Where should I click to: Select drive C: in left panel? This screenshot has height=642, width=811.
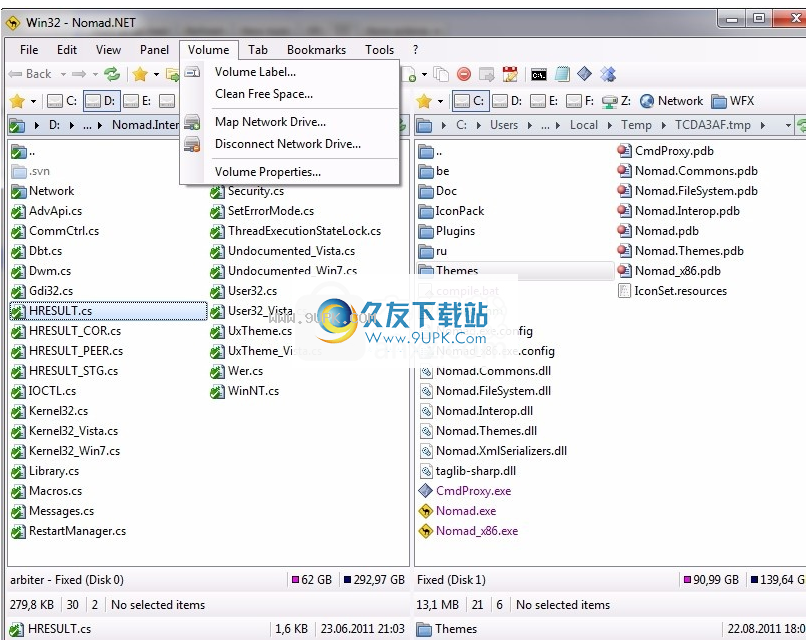click(62, 101)
